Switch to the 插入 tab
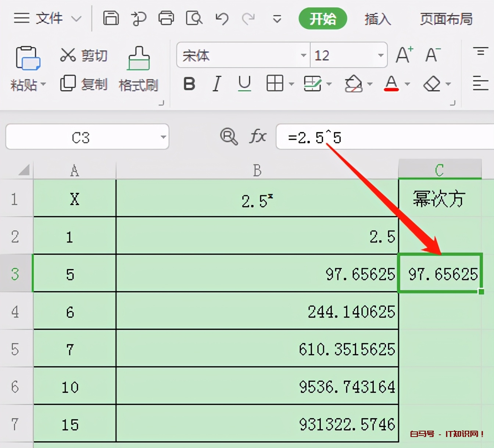The image size is (494, 448). click(377, 19)
